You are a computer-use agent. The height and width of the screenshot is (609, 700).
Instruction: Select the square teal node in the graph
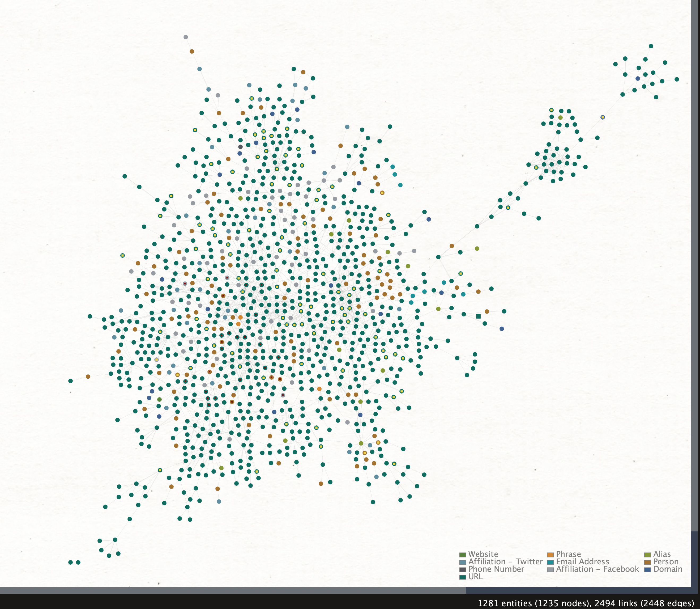[478, 316]
